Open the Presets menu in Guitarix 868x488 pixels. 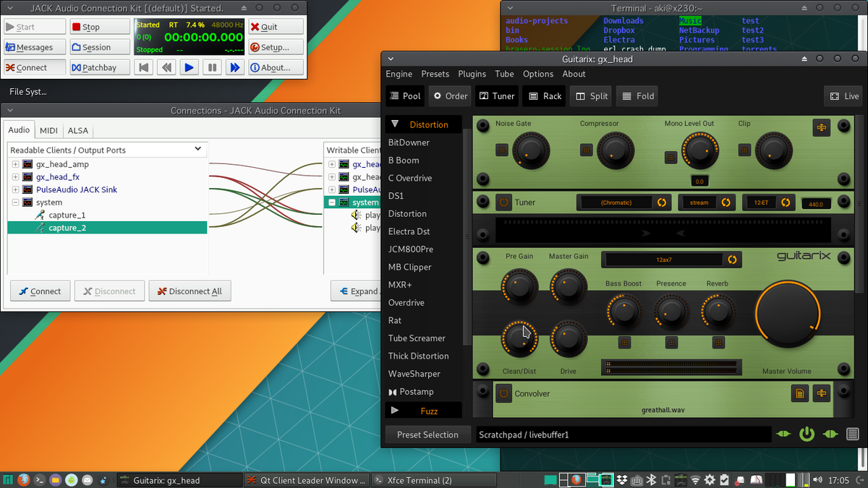[x=435, y=74]
